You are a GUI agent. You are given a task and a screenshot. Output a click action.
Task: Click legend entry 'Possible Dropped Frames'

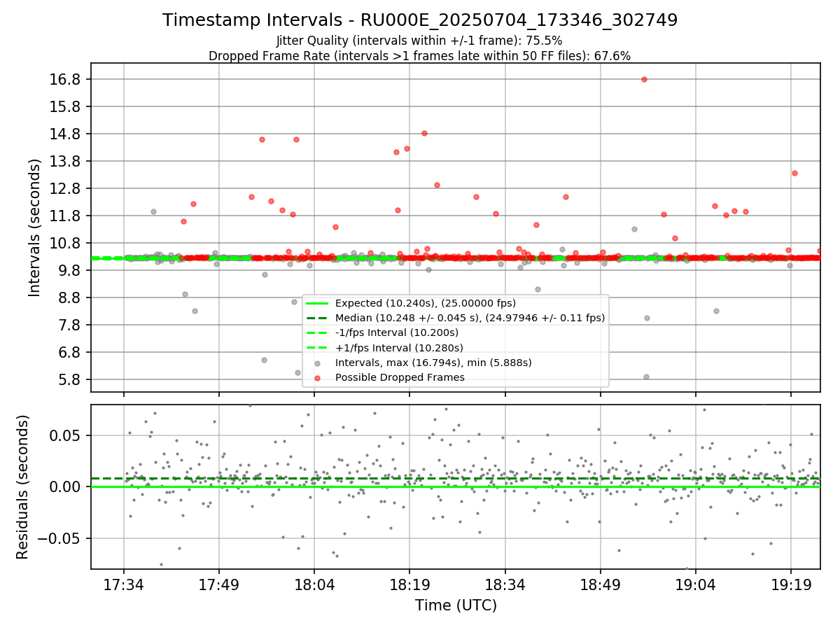(x=400, y=377)
